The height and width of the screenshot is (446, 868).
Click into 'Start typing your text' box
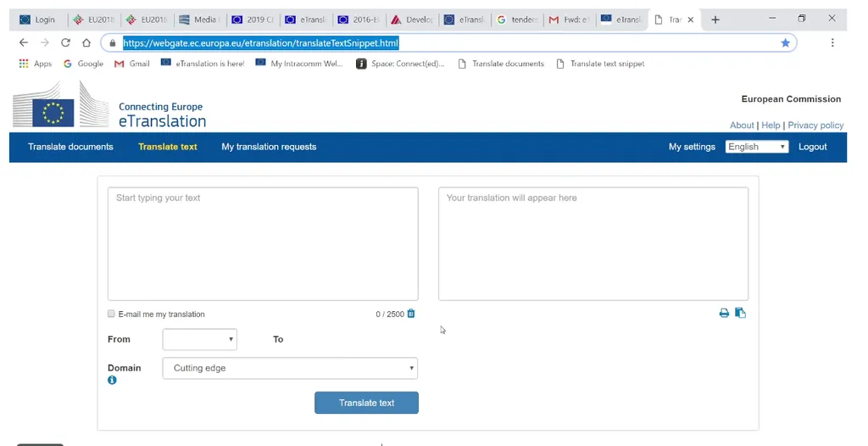click(x=263, y=244)
